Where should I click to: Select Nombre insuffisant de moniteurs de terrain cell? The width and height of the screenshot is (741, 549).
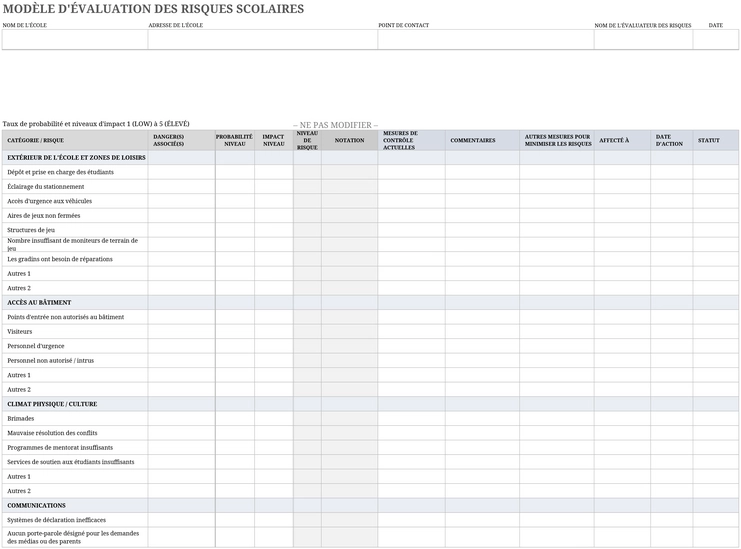point(75,244)
